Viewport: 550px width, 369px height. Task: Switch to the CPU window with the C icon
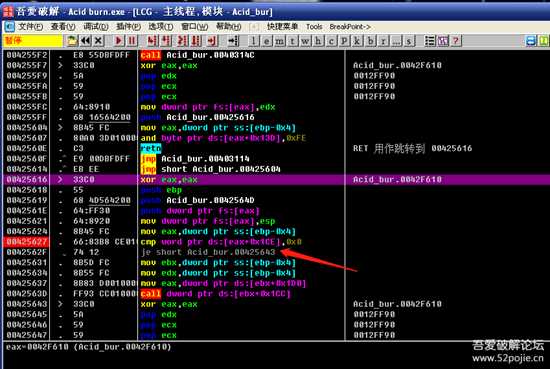point(331,41)
